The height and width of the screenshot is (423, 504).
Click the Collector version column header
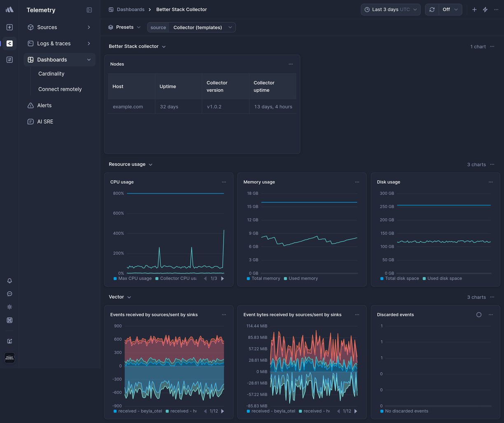tap(226, 86)
